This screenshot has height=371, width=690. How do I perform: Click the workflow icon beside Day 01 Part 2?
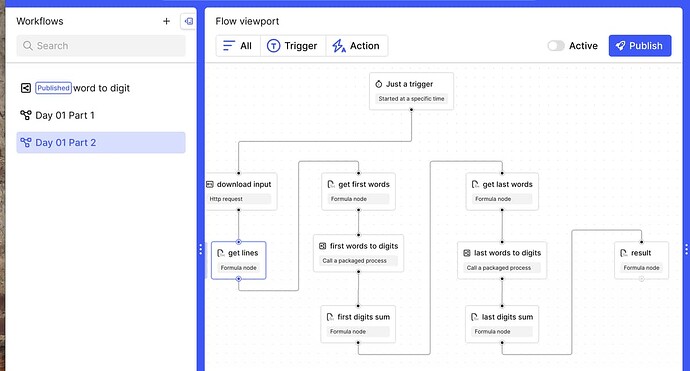[26, 143]
